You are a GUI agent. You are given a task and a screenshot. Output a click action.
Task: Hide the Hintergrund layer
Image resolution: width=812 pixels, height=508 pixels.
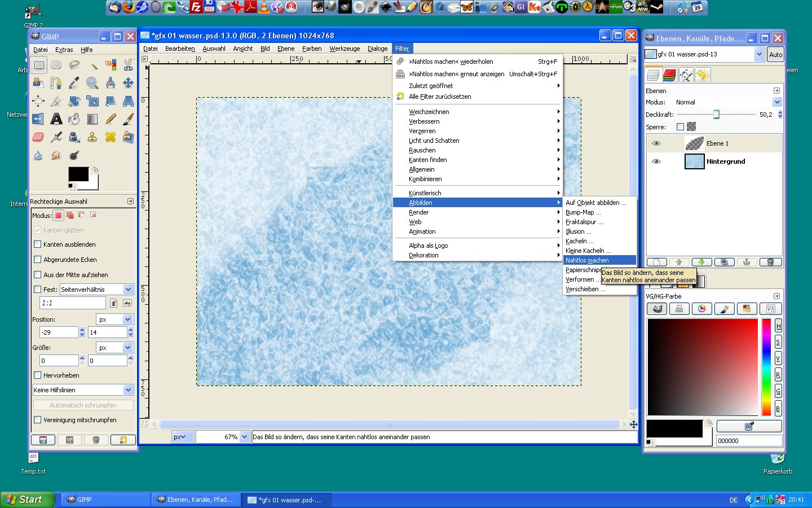point(656,161)
